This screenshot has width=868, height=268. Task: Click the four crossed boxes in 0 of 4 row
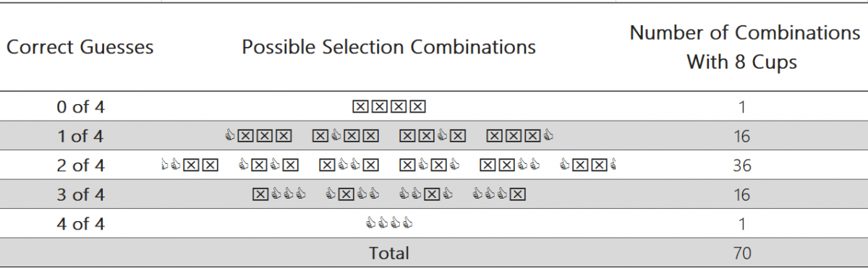[x=388, y=107]
